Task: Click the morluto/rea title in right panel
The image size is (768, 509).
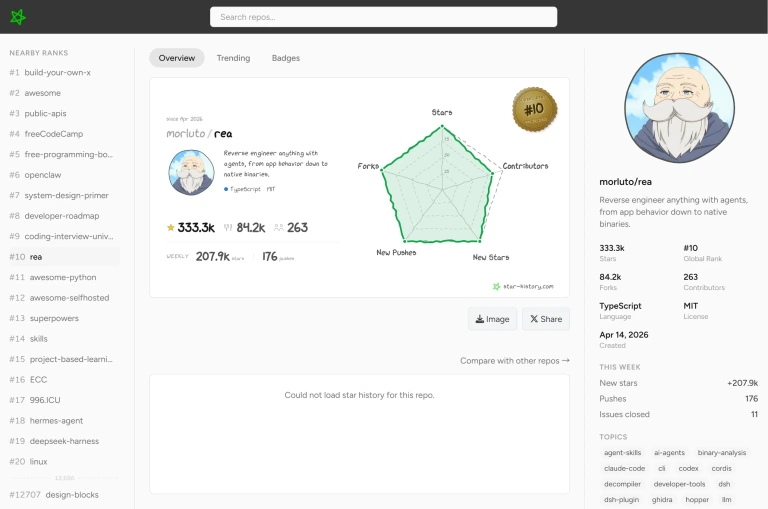Action: (625, 182)
